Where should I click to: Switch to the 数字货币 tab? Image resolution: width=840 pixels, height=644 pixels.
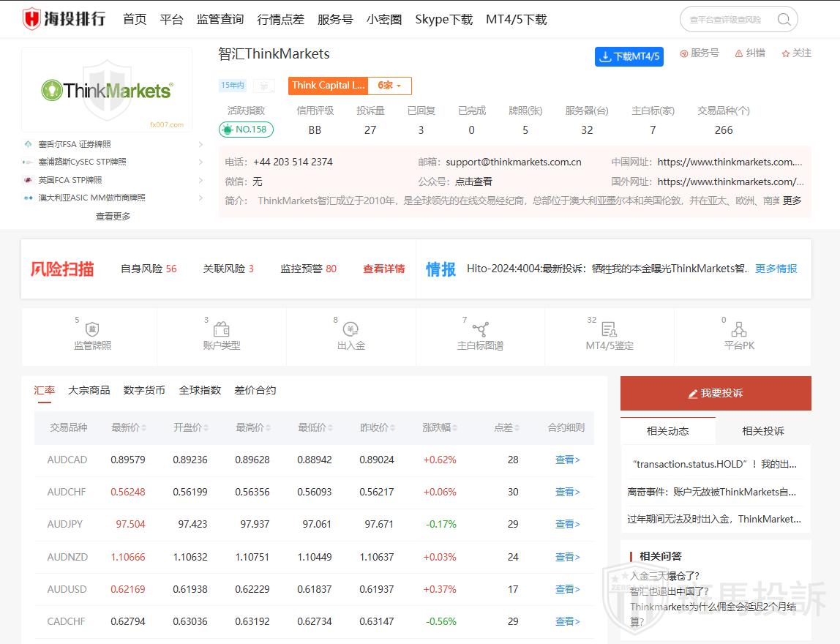click(144, 390)
